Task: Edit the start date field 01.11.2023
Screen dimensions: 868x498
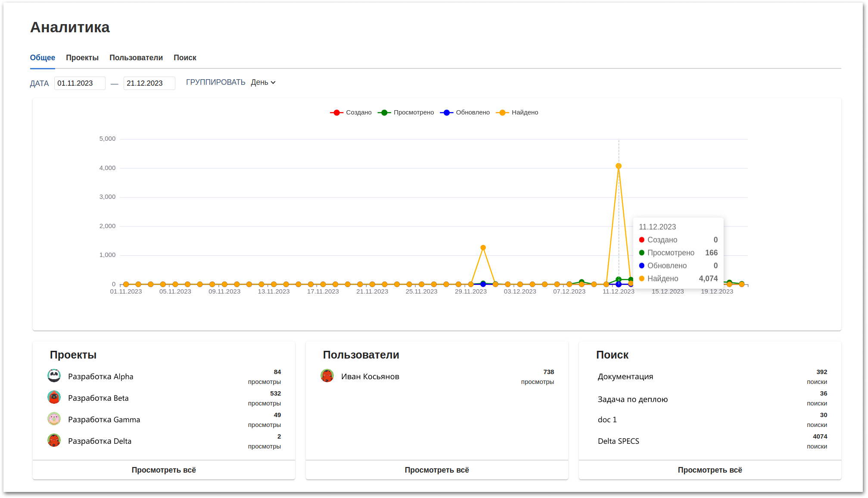Action: pyautogui.click(x=80, y=83)
